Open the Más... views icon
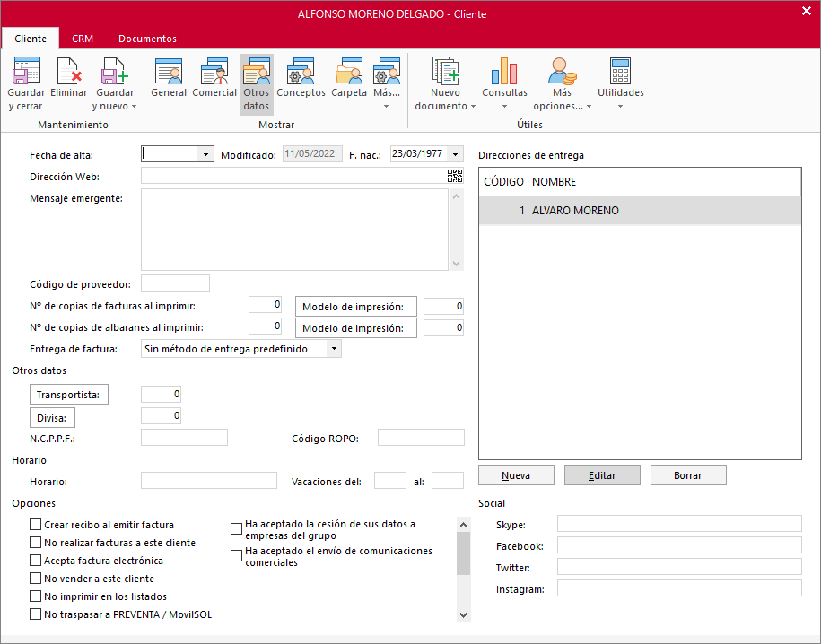 pos(387,71)
